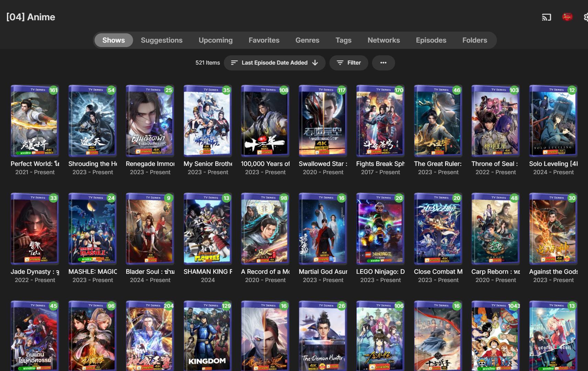Open The Demon Hunter poster
The image size is (588, 371).
pyautogui.click(x=323, y=336)
